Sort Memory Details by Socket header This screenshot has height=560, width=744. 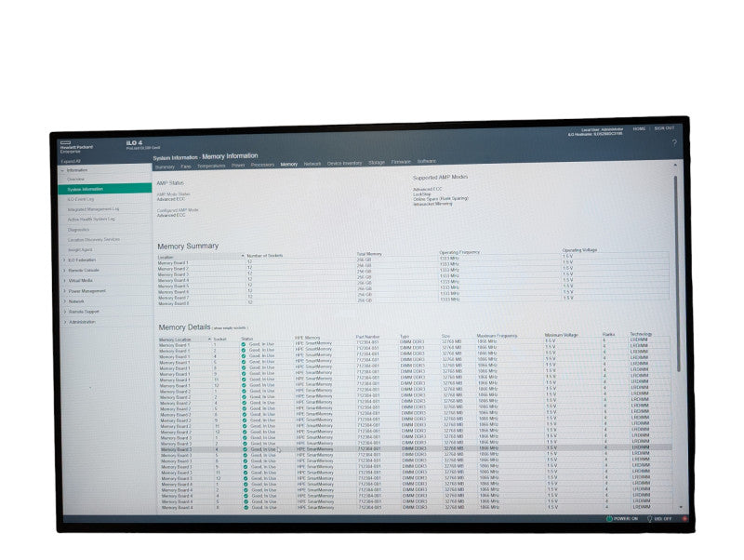point(219,340)
